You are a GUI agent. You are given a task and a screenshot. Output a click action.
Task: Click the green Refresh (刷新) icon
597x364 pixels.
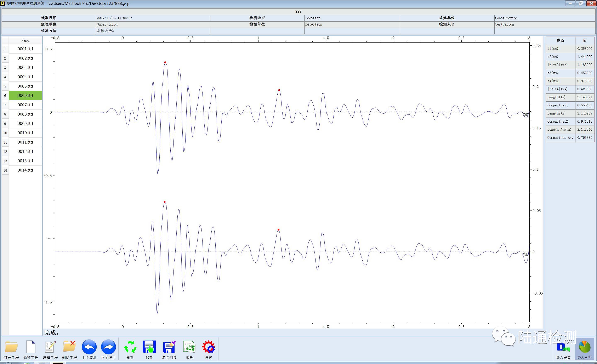coord(130,347)
